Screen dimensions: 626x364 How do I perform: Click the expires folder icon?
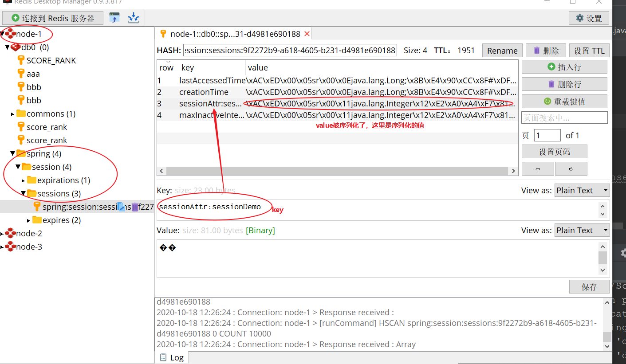(37, 220)
